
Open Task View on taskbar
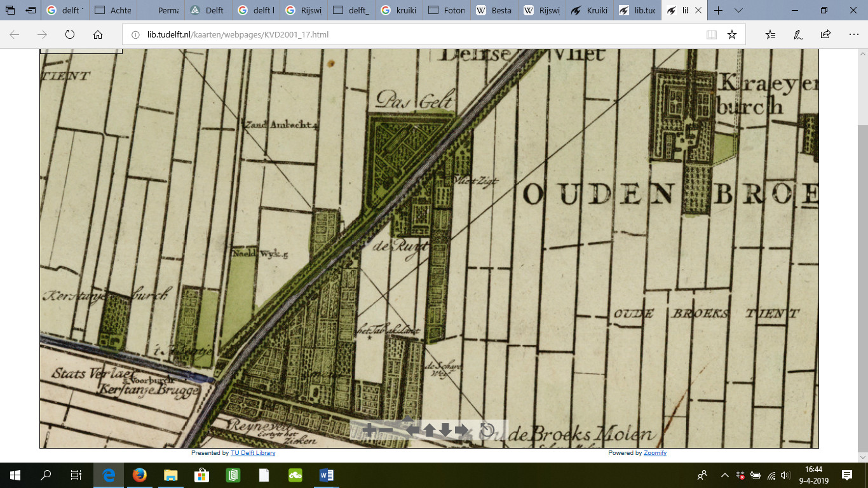(x=76, y=475)
